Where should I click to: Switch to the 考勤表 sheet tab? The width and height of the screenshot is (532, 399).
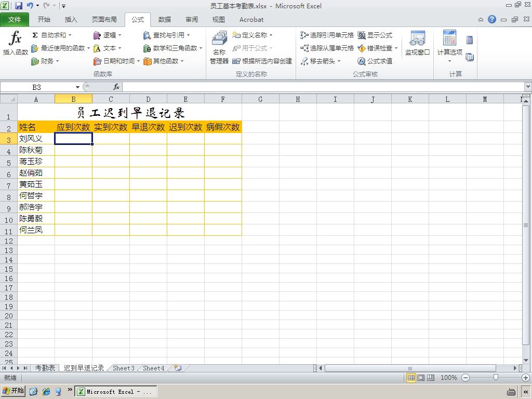[45, 368]
